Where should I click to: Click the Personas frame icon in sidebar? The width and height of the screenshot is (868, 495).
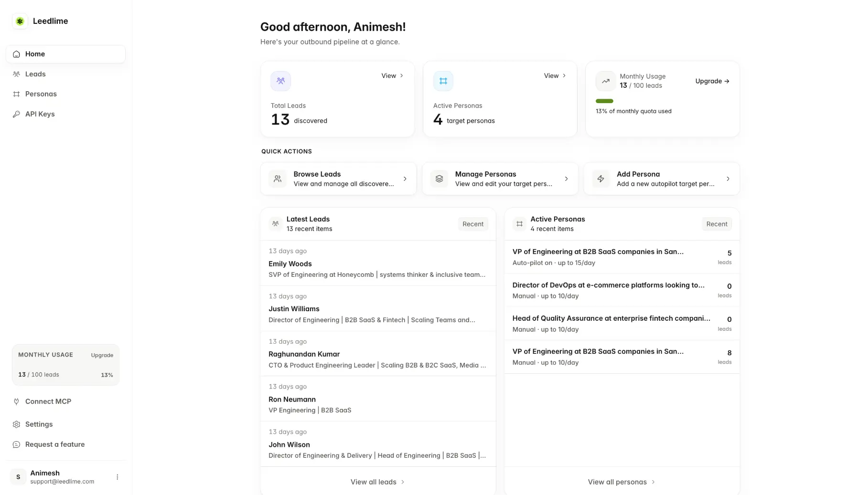16,94
